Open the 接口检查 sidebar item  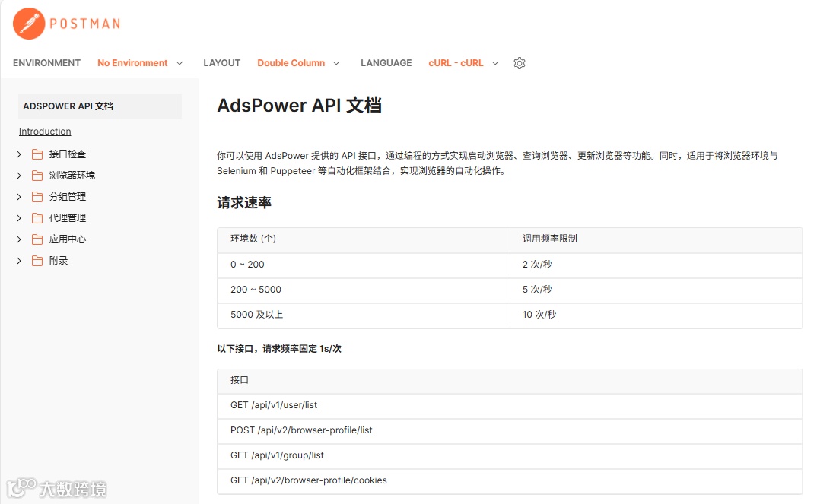click(x=67, y=154)
